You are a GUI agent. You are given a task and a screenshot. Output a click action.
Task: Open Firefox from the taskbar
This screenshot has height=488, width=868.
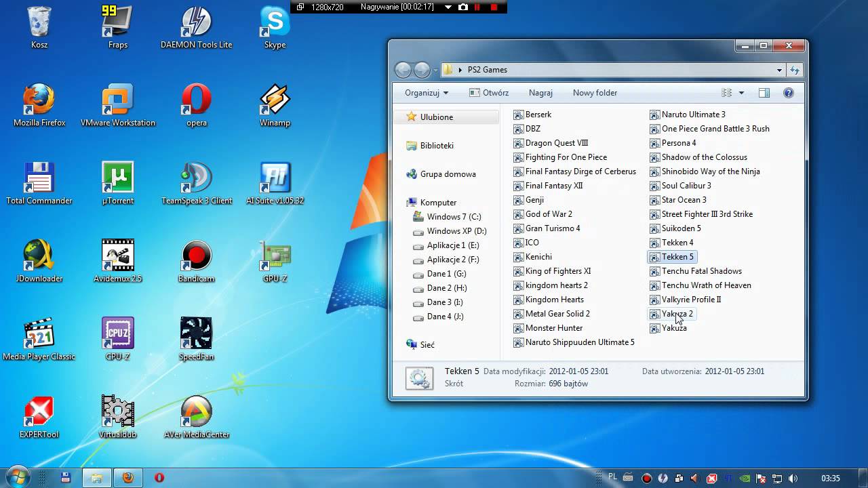127,478
